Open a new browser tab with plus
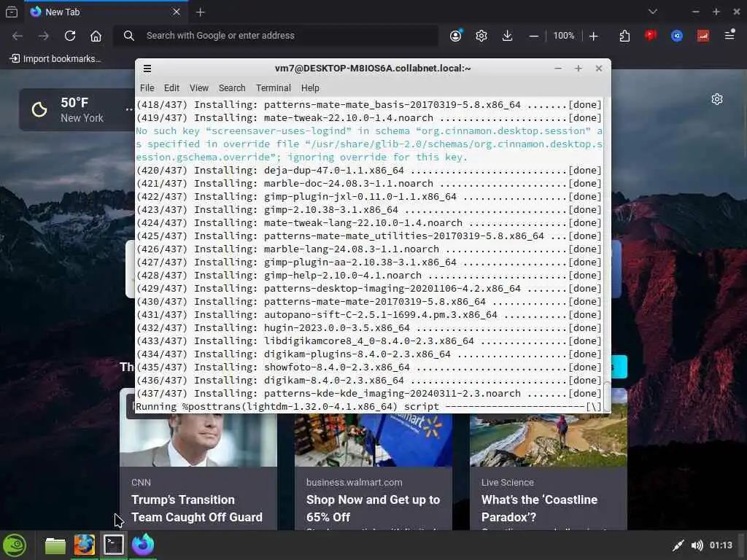 [201, 12]
